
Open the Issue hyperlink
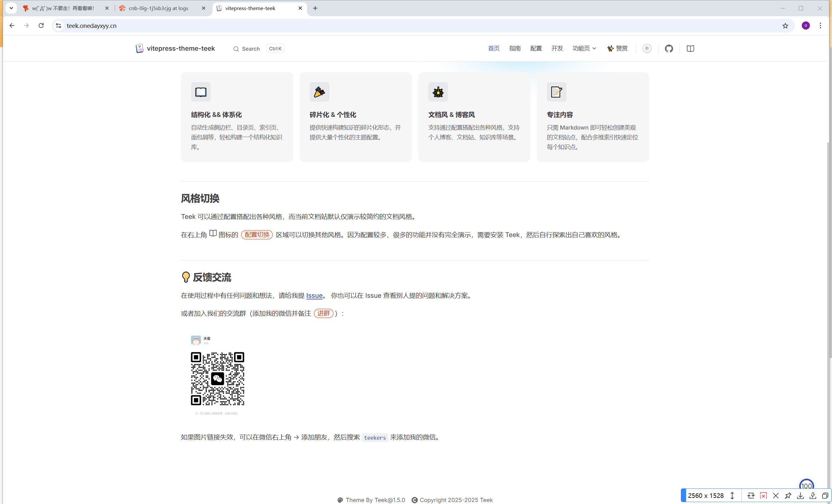coord(314,296)
